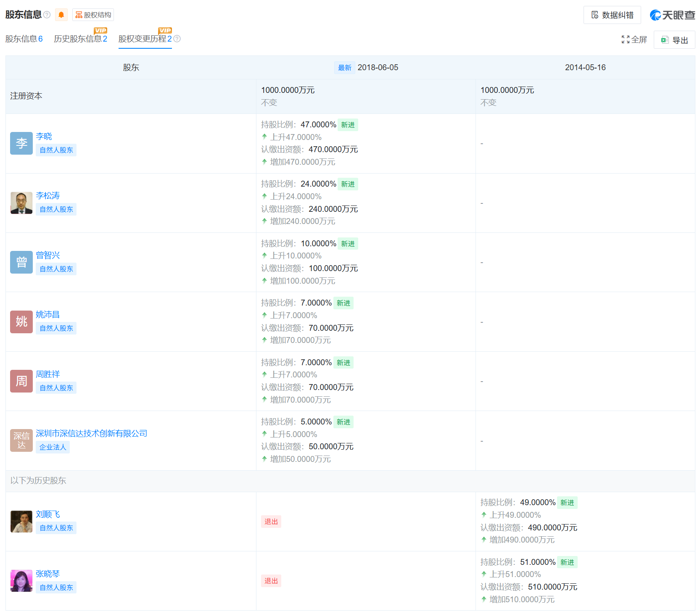
Task: Switch to the 股东信息6 tab
Action: tap(24, 39)
